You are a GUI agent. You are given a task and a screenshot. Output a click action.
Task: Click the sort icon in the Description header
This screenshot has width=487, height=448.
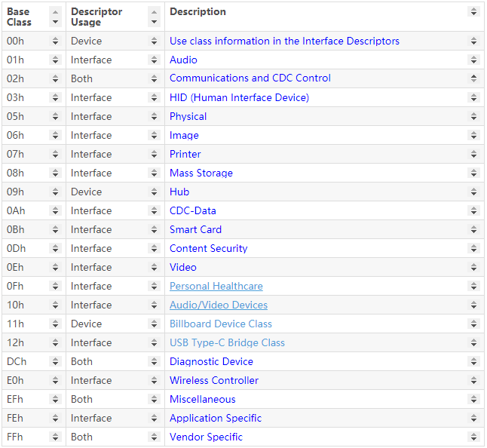473,12
